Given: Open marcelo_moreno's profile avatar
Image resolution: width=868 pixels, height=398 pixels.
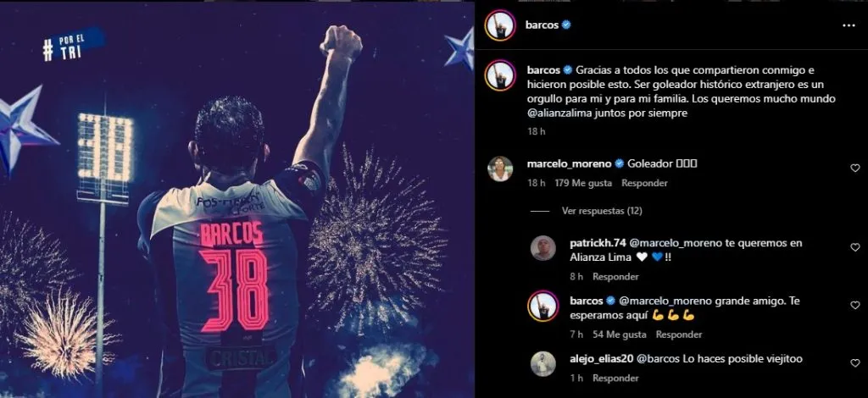Looking at the screenshot, I should click(500, 169).
